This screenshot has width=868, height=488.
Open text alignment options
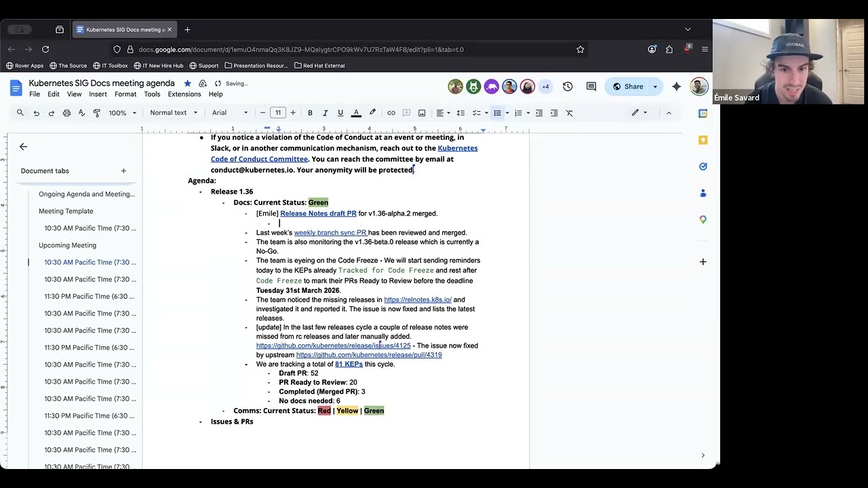(443, 113)
